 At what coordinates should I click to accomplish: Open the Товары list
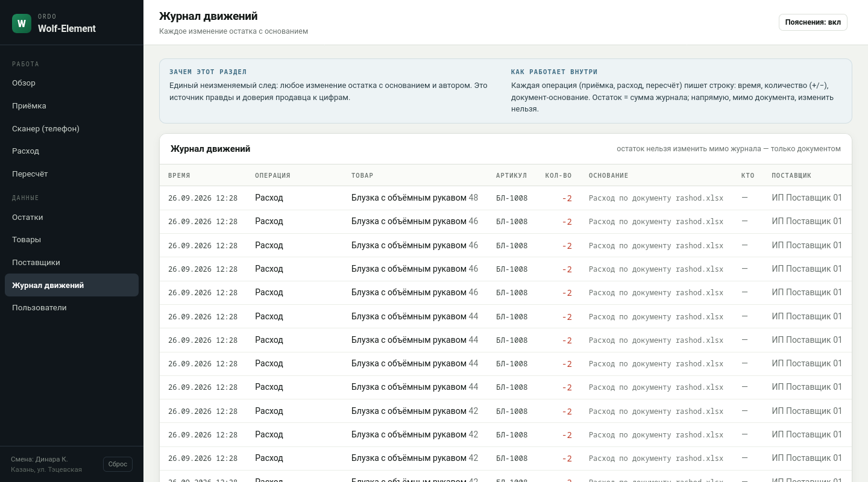pyautogui.click(x=72, y=240)
